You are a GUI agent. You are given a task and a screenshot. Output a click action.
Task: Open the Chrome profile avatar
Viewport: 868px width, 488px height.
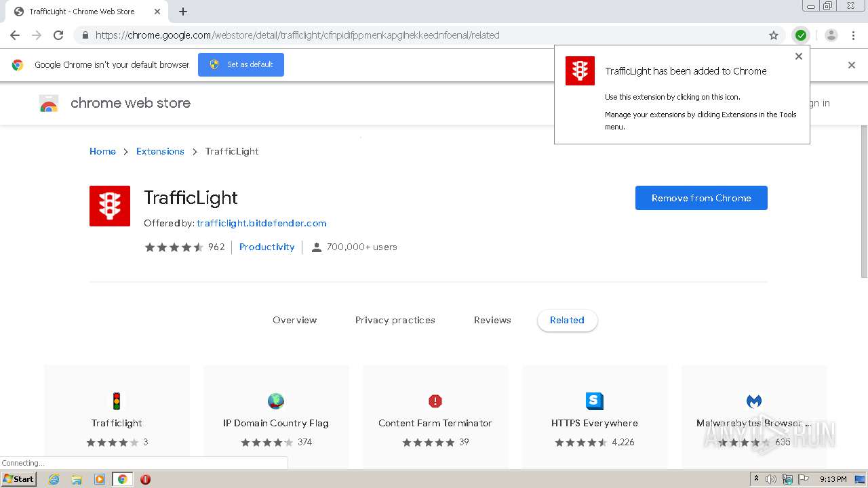[x=831, y=35]
